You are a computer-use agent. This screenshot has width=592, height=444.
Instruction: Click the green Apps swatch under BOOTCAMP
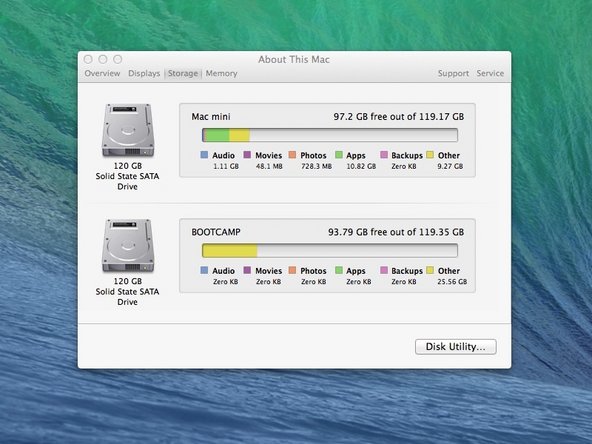click(x=339, y=270)
